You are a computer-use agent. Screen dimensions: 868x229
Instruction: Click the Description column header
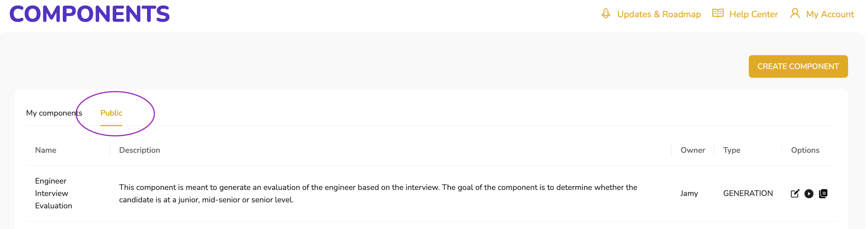[x=140, y=150]
